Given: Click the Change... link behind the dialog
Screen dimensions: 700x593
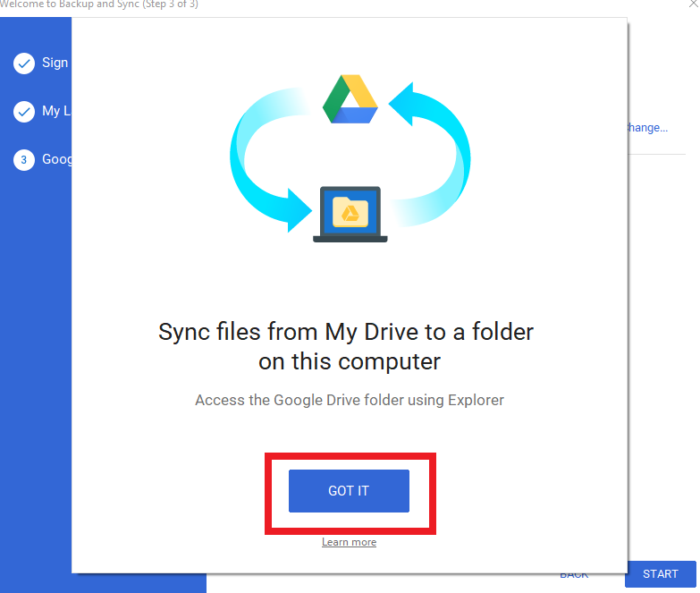Looking at the screenshot, I should (x=648, y=128).
